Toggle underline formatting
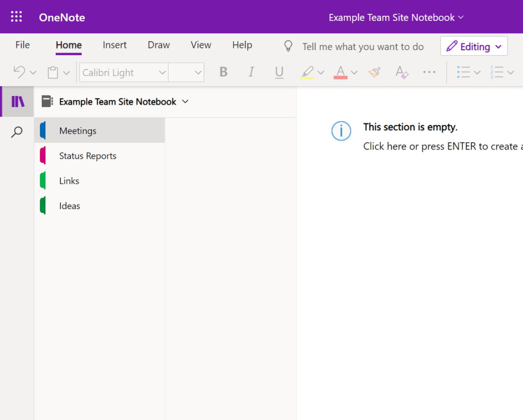The height and width of the screenshot is (420, 523). click(x=279, y=72)
